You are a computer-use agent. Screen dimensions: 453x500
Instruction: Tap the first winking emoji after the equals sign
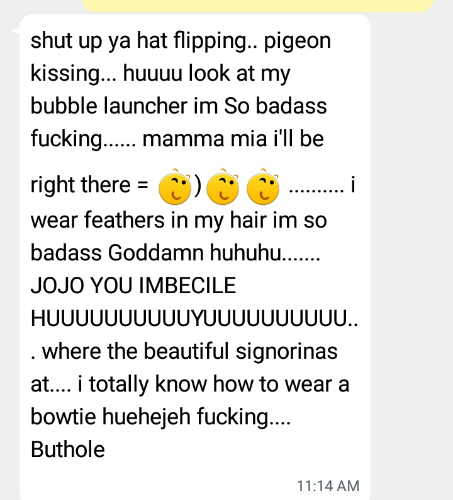pos(175,187)
